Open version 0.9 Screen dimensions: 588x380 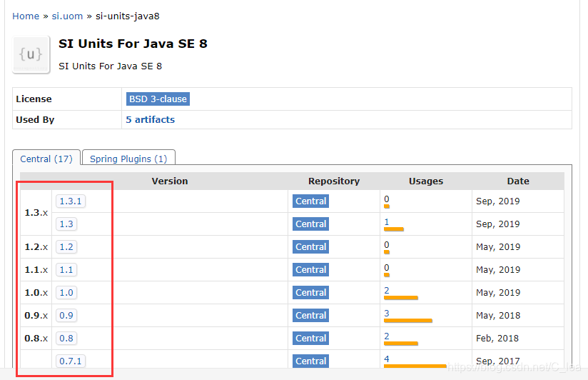pos(66,316)
